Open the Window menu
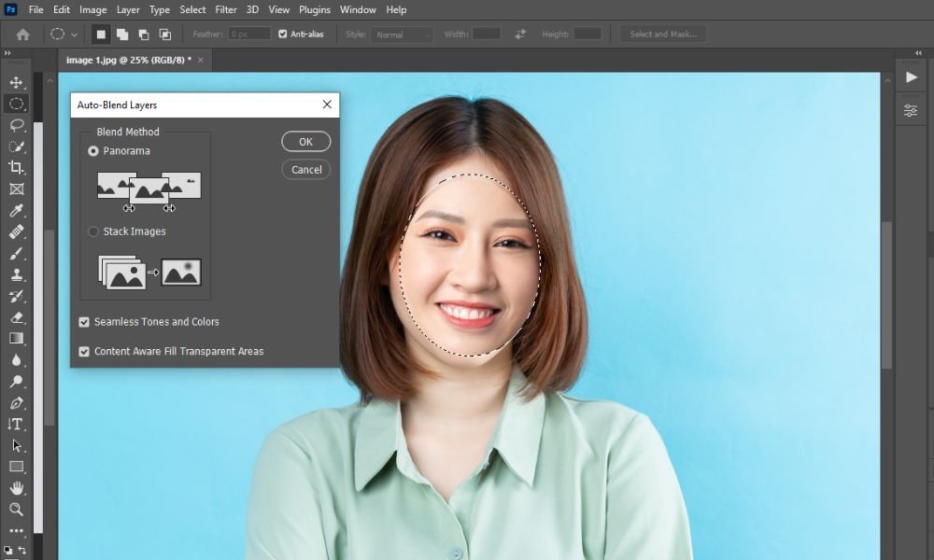This screenshot has height=560, width=934. 358,9
